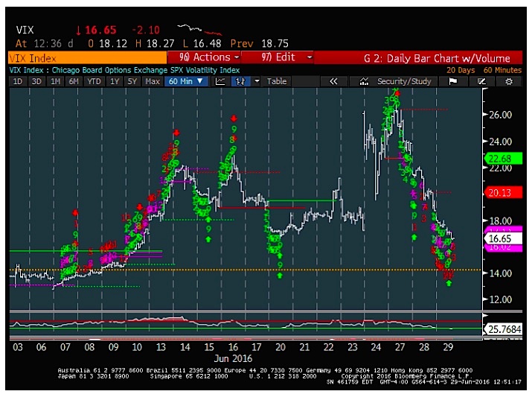Image resolution: width=532 pixels, height=397 pixels.
Task: Click the 24.00 price axis label
Action: click(501, 142)
